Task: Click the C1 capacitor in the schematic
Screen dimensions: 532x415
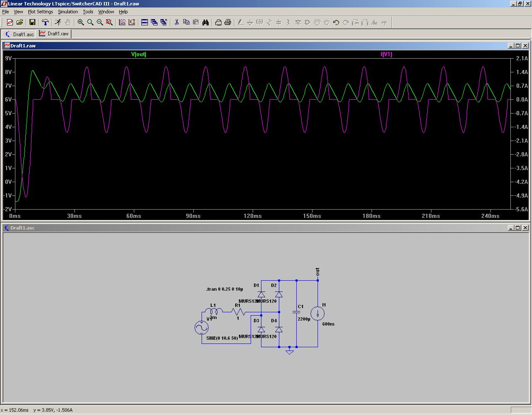Action: [x=296, y=312]
